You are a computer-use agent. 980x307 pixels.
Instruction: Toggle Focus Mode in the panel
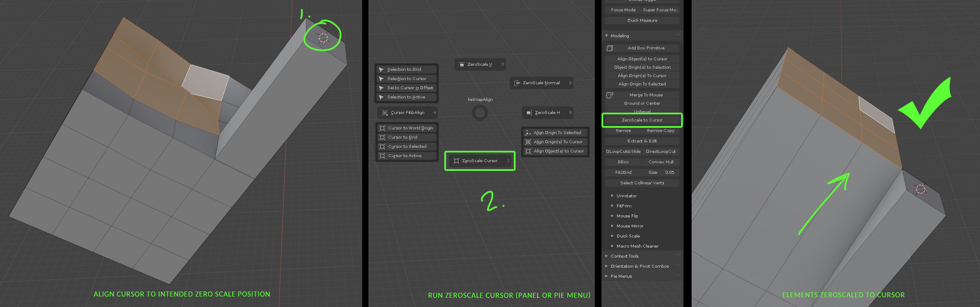[x=623, y=10]
